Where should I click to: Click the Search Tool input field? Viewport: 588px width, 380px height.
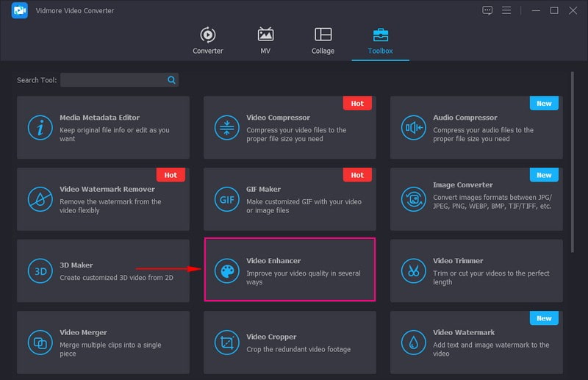point(114,79)
